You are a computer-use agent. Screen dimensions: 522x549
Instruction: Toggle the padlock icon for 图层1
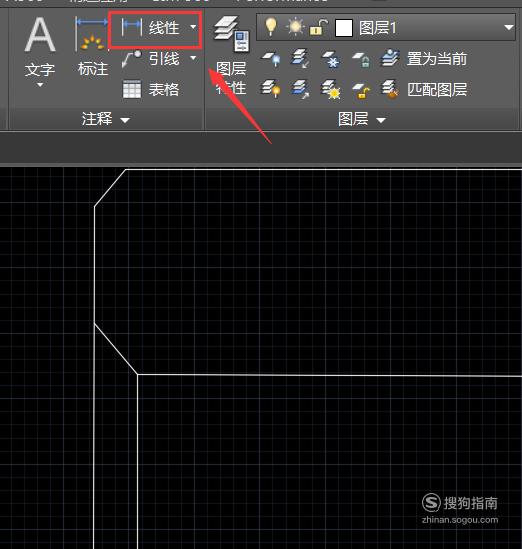(x=319, y=27)
